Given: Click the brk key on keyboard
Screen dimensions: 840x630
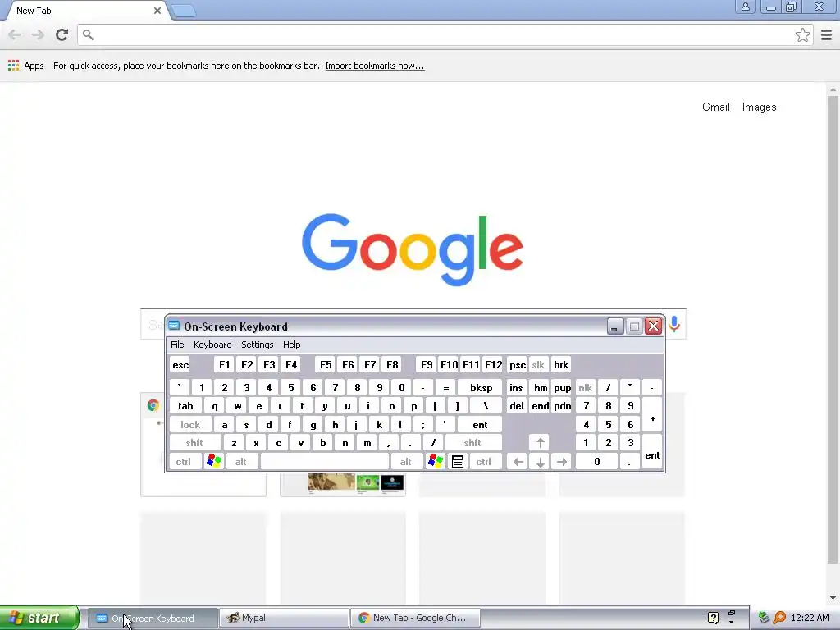Looking at the screenshot, I should click(561, 365).
